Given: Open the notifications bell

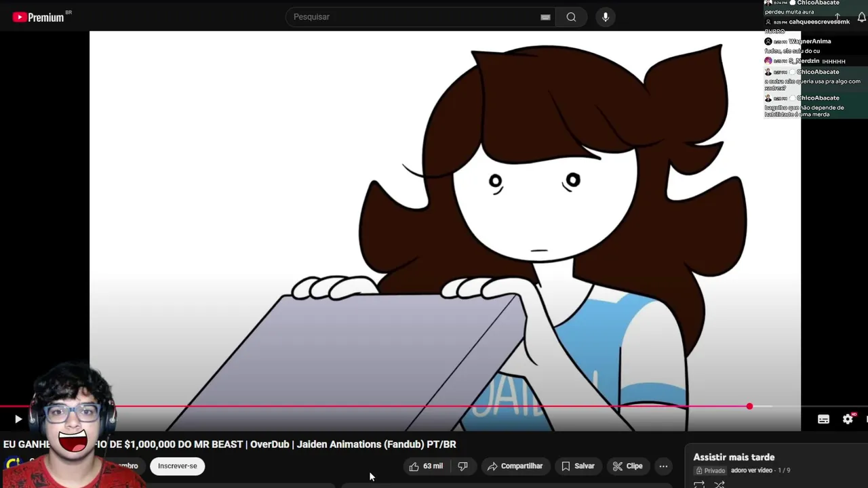Looking at the screenshot, I should pos(862,17).
